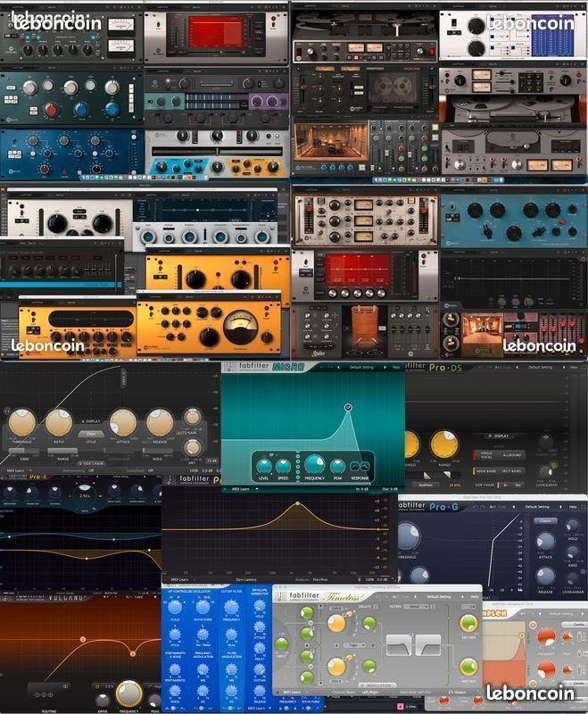Open the Filters Serial dropdown in Timeless
The width and height of the screenshot is (588, 714).
coord(417,607)
